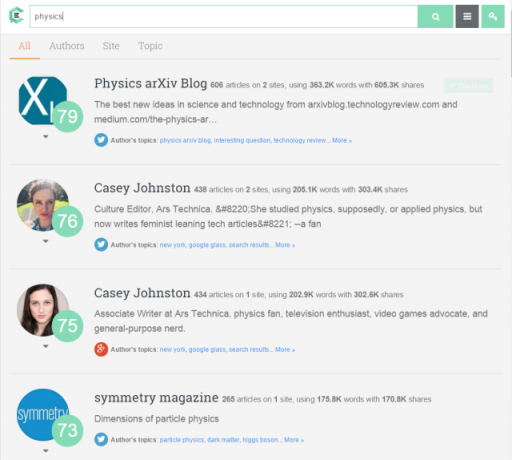Select the Site tab
The height and width of the screenshot is (460, 512).
[111, 46]
